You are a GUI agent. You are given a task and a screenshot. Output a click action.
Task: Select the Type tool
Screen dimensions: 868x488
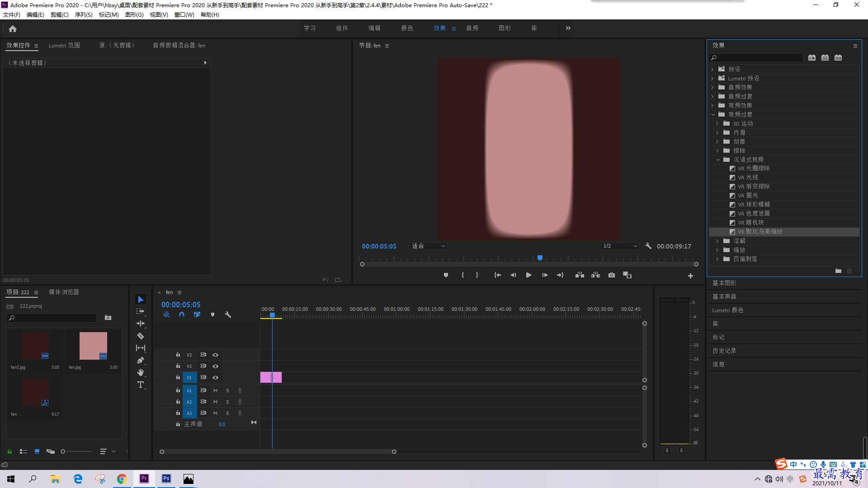(x=141, y=385)
